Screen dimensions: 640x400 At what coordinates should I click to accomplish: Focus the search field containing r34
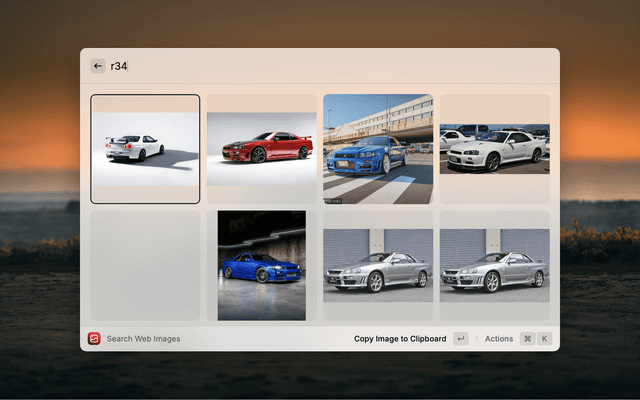click(119, 66)
